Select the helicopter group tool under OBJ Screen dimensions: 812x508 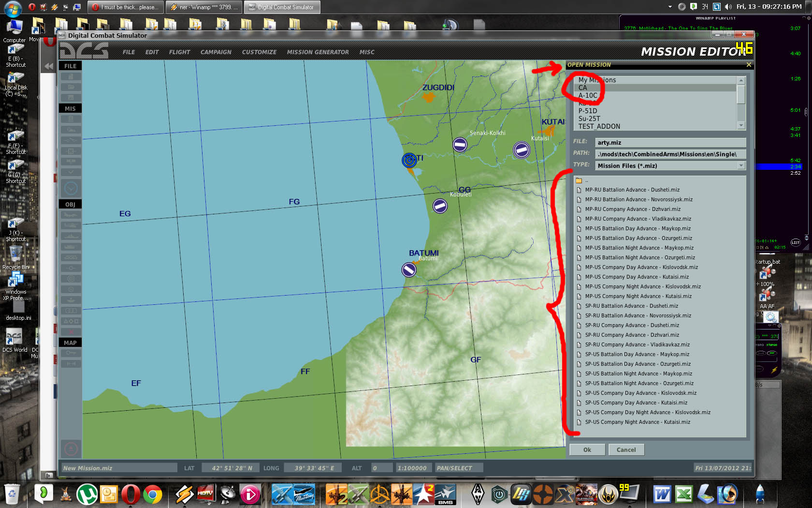(71, 225)
